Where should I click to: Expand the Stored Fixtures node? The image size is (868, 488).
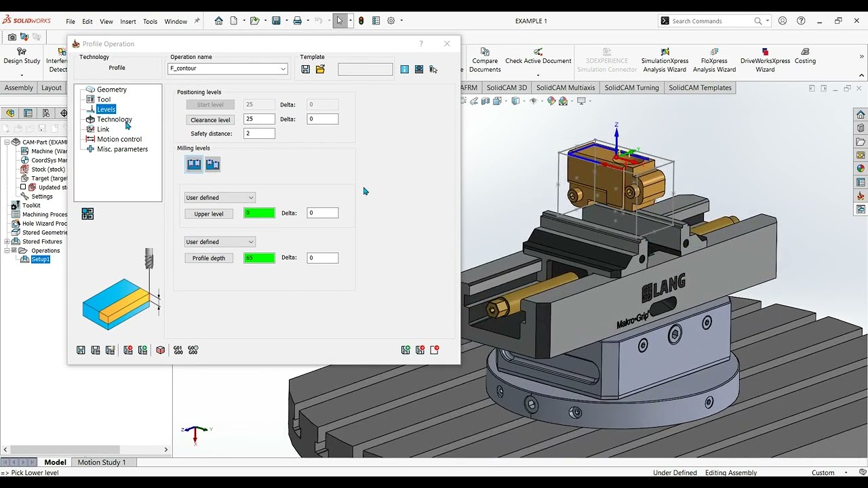tap(7, 241)
